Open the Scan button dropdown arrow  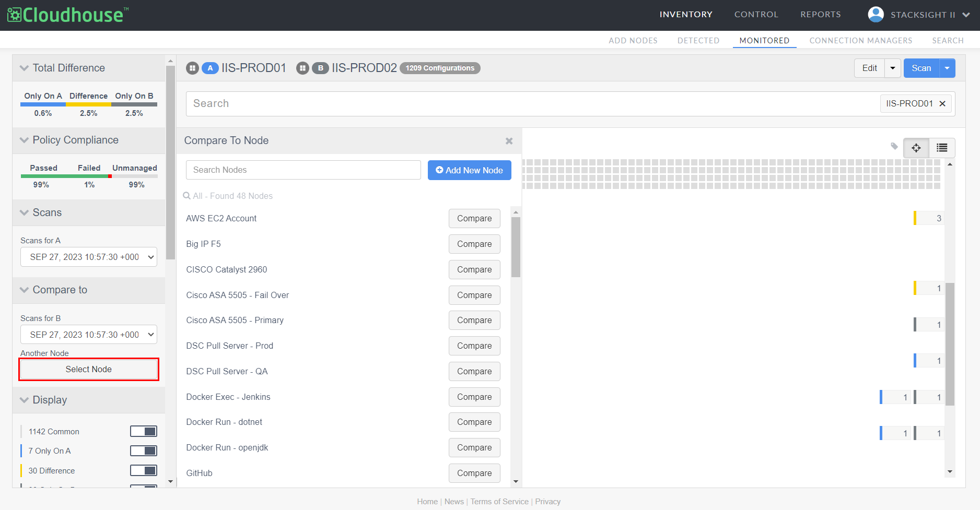(947, 68)
